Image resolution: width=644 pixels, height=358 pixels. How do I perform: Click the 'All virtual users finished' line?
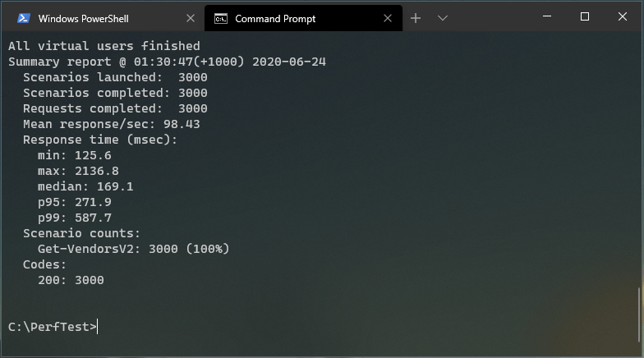[x=103, y=46]
